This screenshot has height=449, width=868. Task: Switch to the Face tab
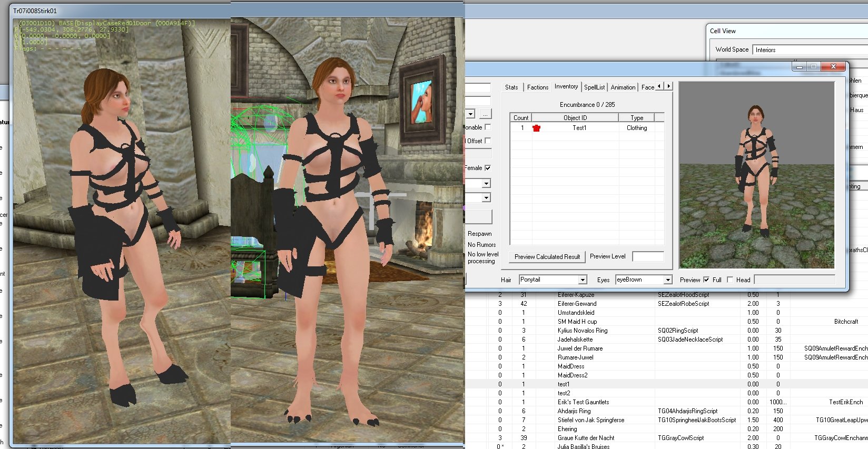click(x=648, y=87)
